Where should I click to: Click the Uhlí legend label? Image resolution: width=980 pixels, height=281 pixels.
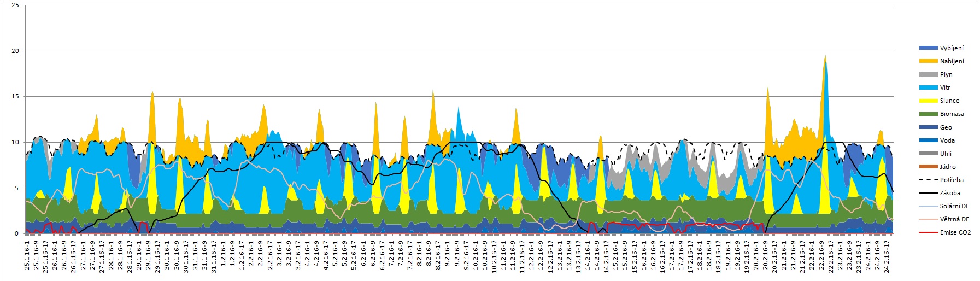point(946,154)
